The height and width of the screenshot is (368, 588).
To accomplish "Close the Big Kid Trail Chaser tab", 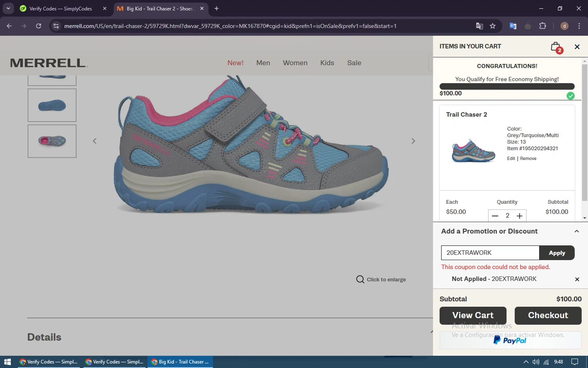I will coord(202,9).
